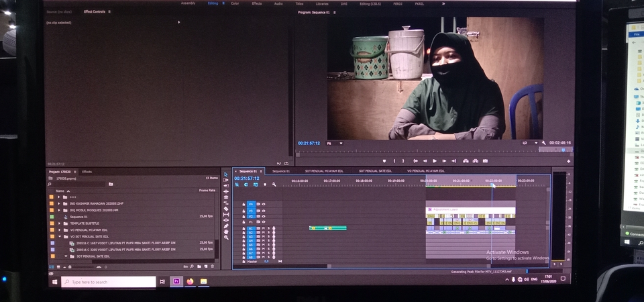Screen dimensions: 644x302
Task: Expand the +++ bin
Action: (59, 197)
